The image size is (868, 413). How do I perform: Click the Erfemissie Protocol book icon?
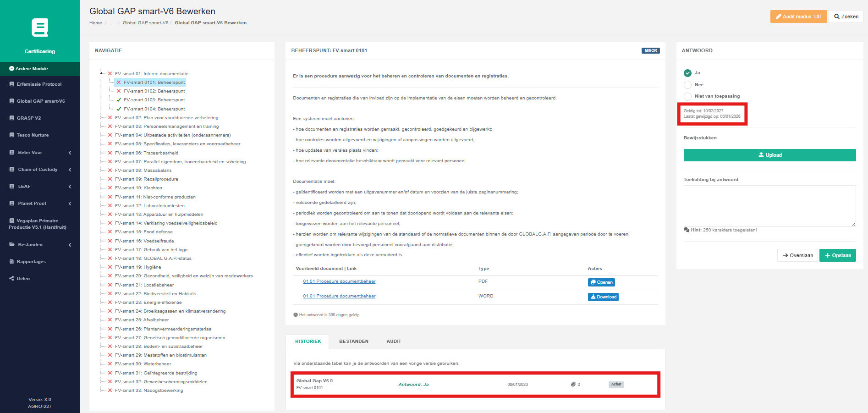click(x=12, y=84)
